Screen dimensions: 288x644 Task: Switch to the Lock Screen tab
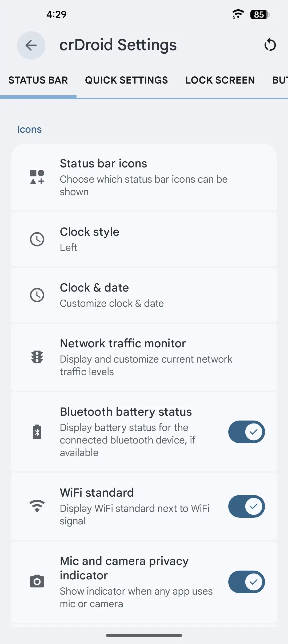(x=220, y=80)
